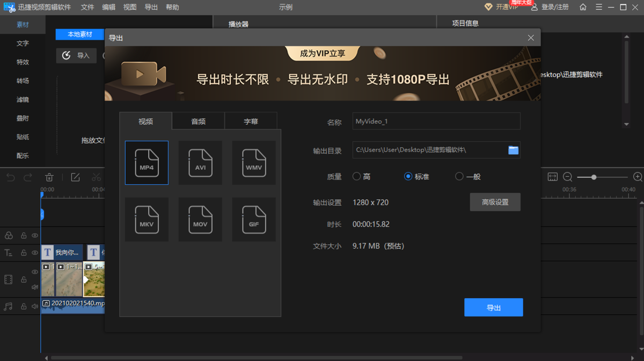Image resolution: width=644 pixels, height=361 pixels.
Task: Select the 高 quality radio button
Action: [356, 176]
